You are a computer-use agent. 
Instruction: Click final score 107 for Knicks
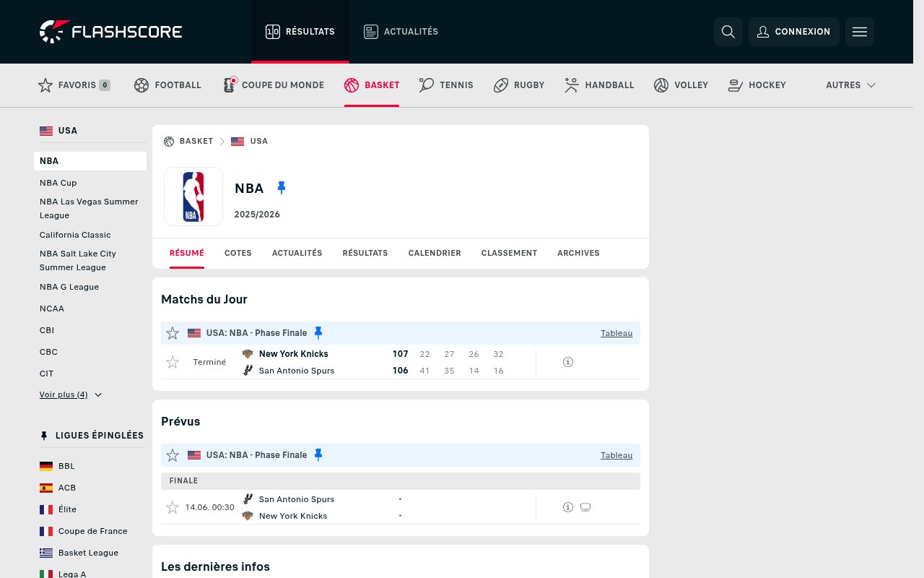[x=401, y=354]
